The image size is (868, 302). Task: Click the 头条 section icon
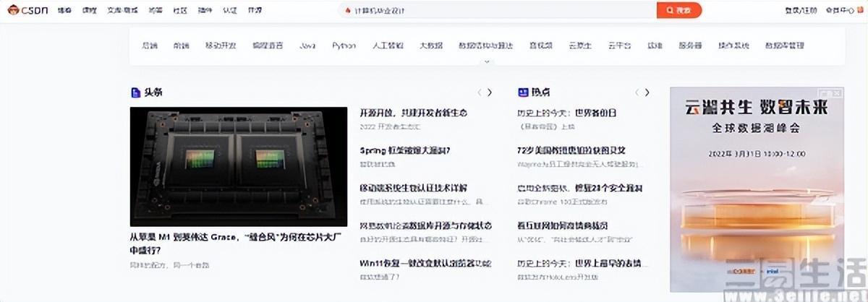(x=135, y=92)
